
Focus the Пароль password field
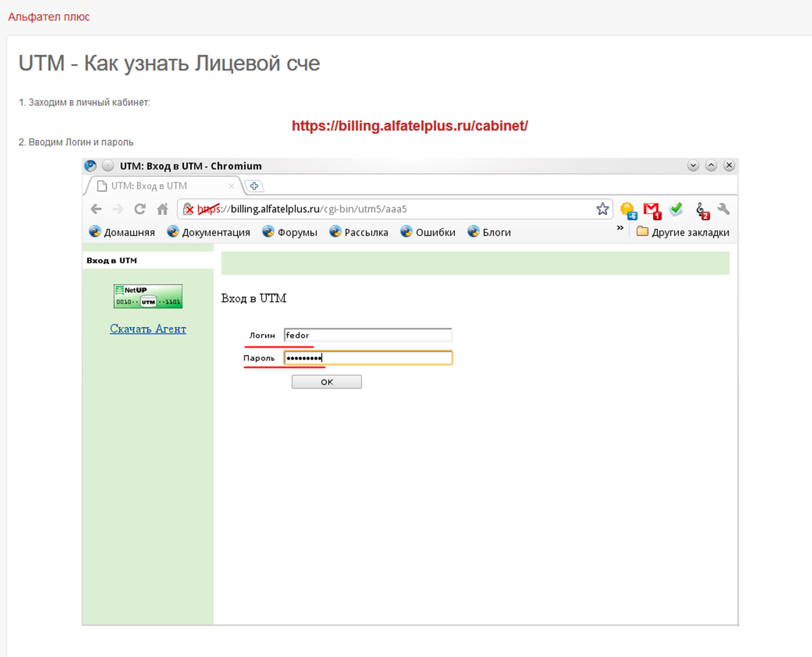click(368, 358)
